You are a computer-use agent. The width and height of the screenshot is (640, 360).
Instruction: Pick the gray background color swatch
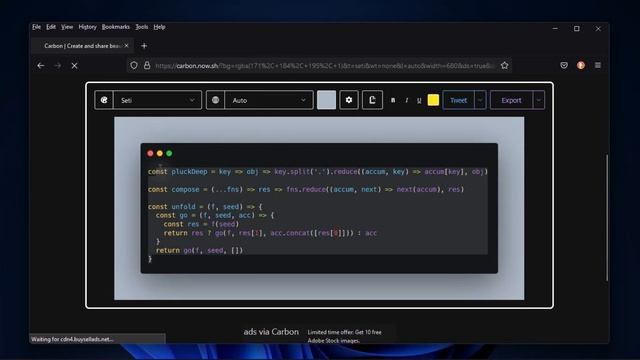[327, 100]
